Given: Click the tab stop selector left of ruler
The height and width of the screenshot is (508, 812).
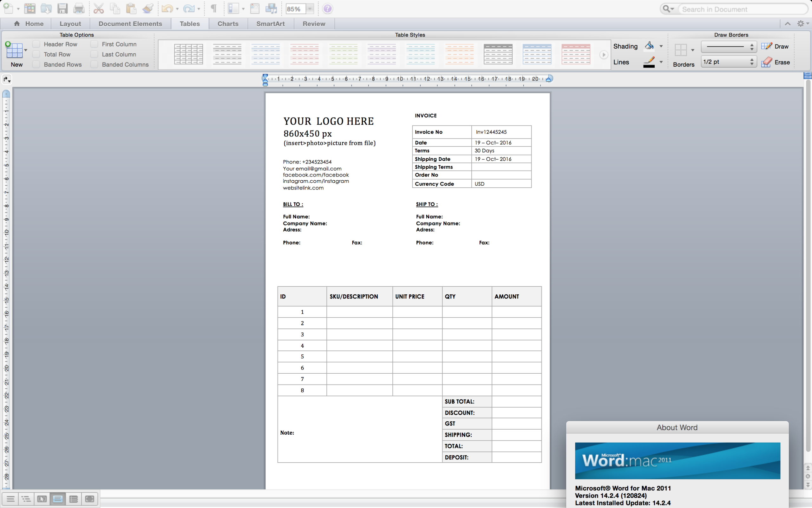Looking at the screenshot, I should coord(7,79).
